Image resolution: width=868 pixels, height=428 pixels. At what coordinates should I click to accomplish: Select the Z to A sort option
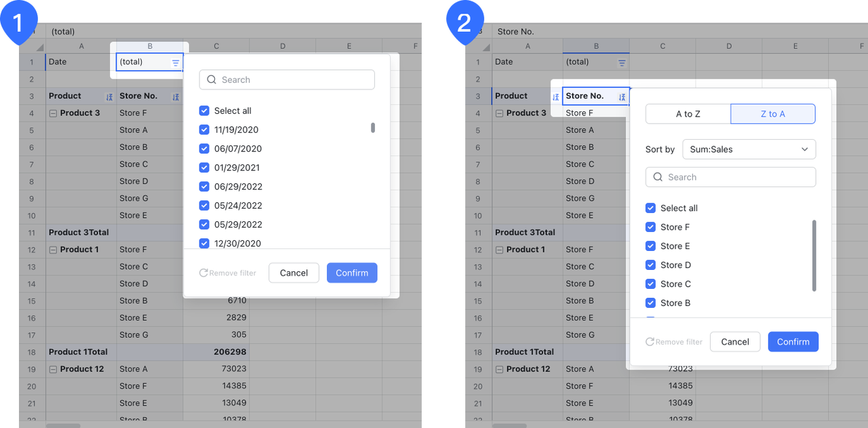[772, 114]
